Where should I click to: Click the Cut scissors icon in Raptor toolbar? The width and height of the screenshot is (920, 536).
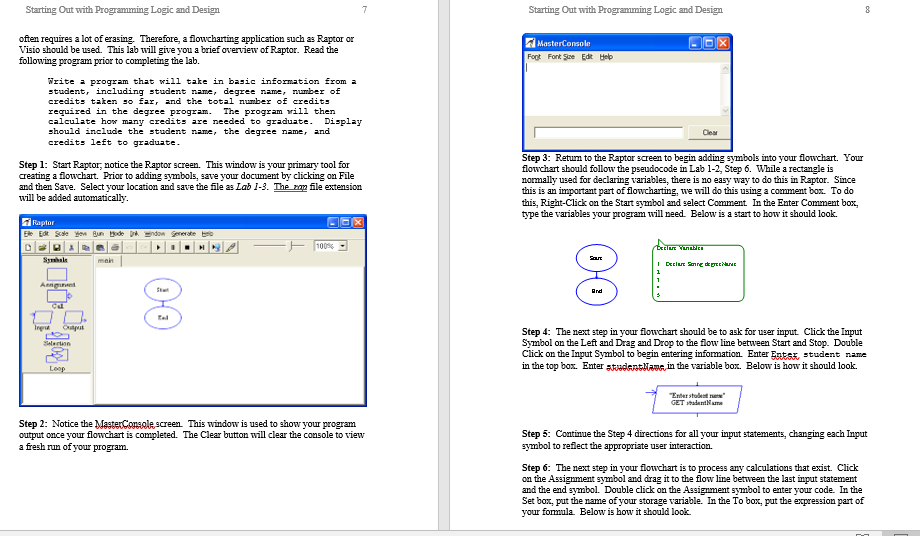click(72, 247)
